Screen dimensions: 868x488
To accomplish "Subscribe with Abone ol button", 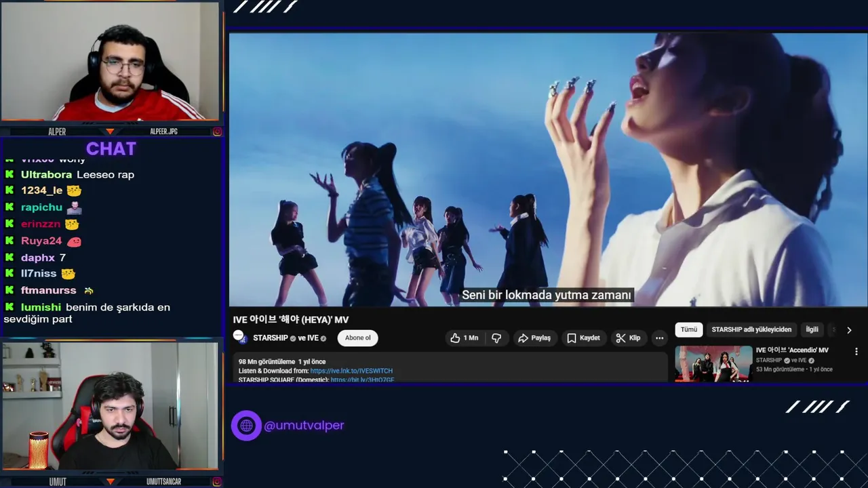I will [x=358, y=338].
